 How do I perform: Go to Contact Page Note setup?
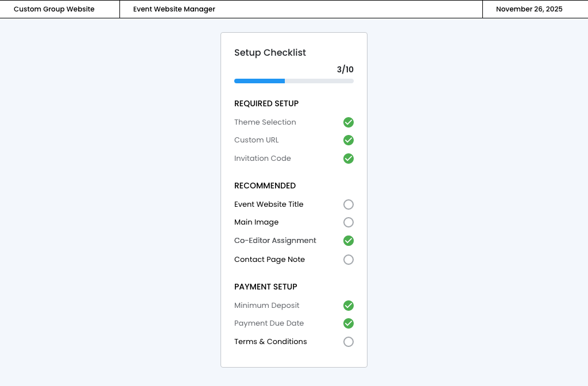[269, 260]
